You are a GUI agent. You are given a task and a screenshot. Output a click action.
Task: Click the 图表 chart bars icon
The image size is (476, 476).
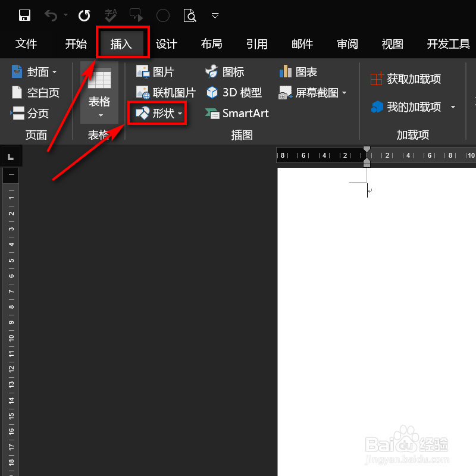(x=286, y=71)
